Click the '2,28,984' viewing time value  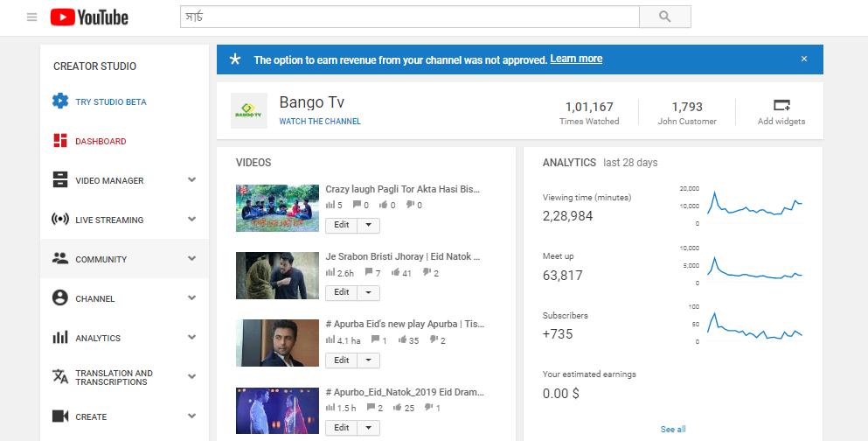(x=567, y=216)
